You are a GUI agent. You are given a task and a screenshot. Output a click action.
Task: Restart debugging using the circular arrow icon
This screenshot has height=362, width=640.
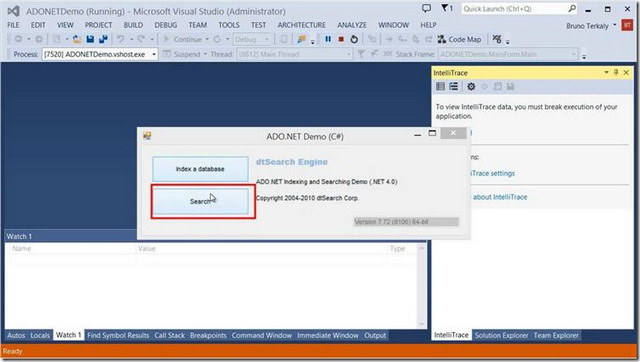[x=354, y=39]
